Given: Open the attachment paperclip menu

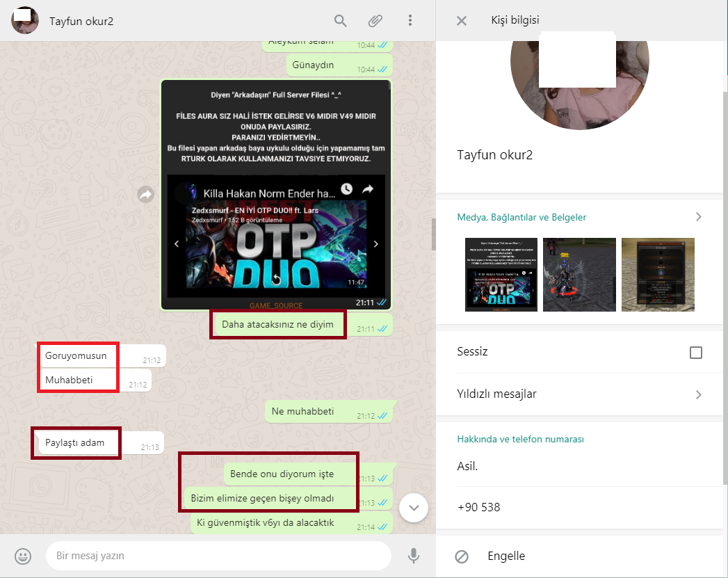Looking at the screenshot, I should click(x=375, y=21).
